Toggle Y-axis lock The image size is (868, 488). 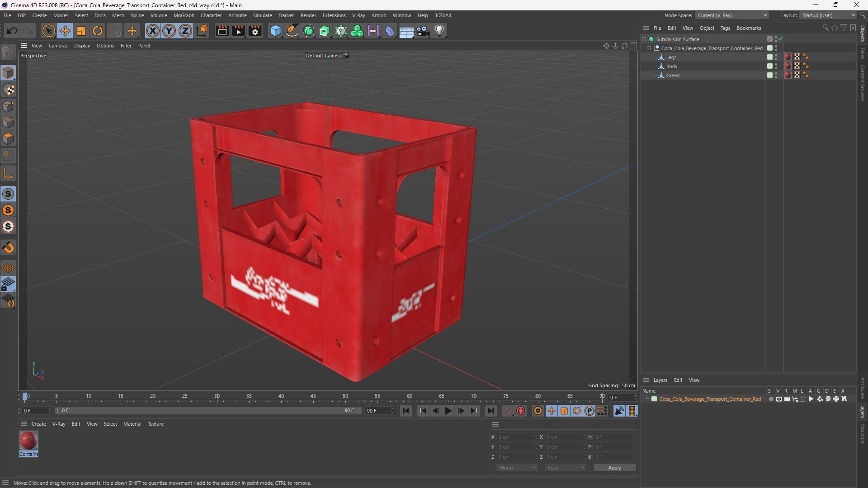[169, 31]
